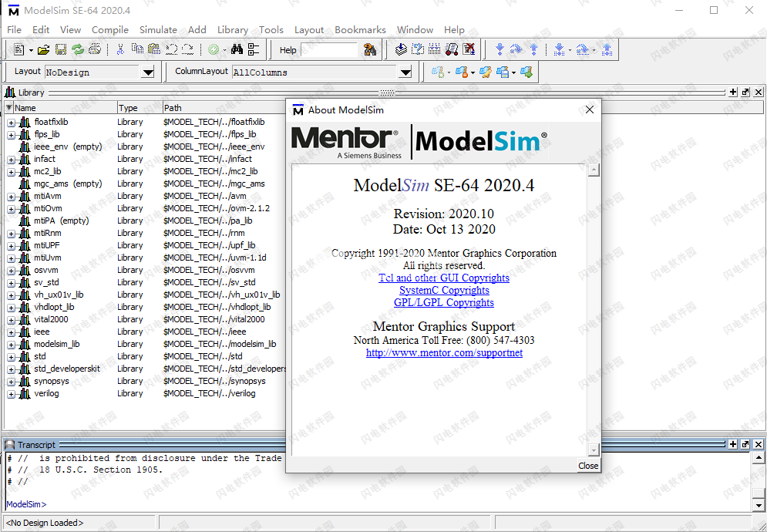Open the ColumnLayout AllColumns dropdown arrow
Viewport: 767px width, 532px height.
[x=405, y=72]
